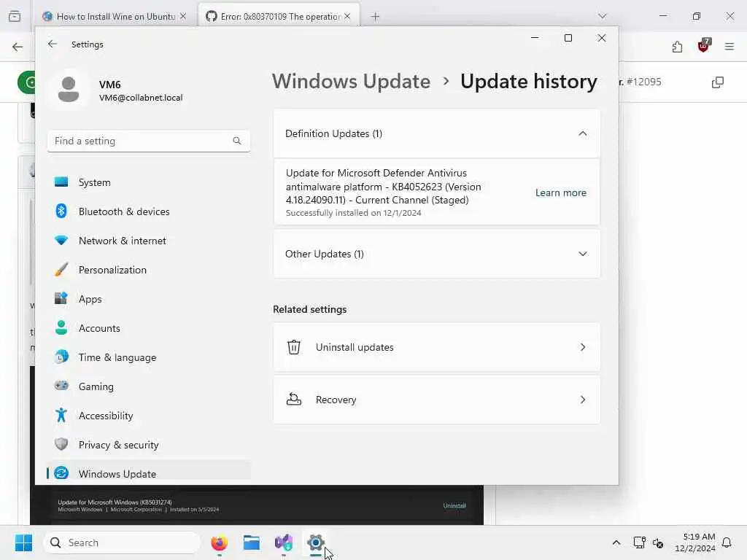
Task: Close the How to Install Wine tab
Action: click(183, 16)
